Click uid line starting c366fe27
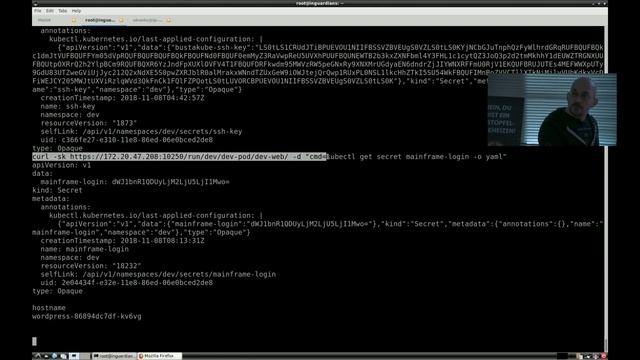 (x=127, y=140)
